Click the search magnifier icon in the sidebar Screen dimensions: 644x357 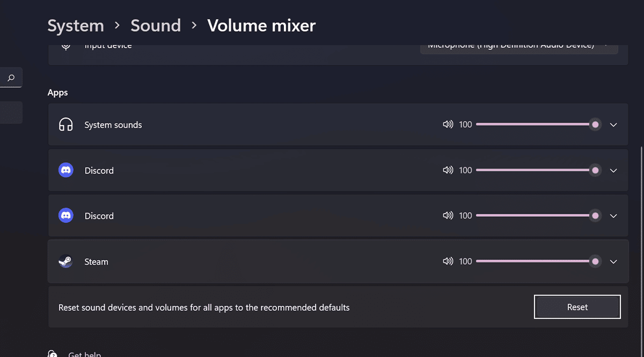pos(11,78)
